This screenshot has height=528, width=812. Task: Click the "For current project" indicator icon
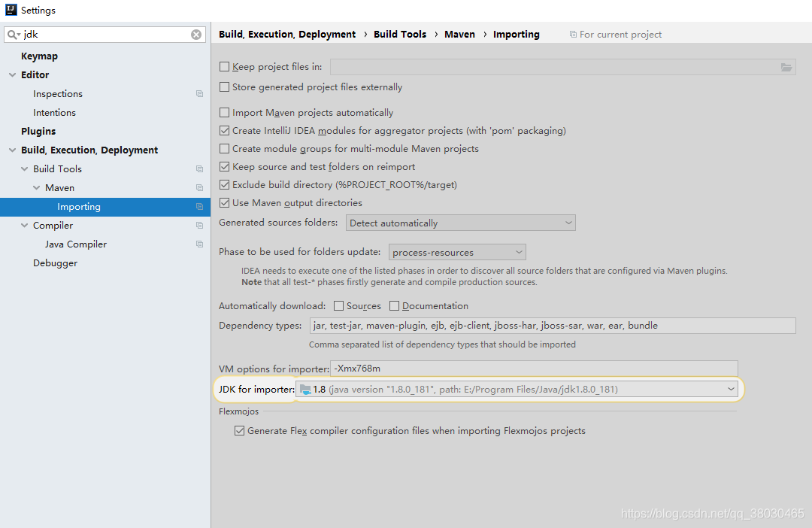574,34
